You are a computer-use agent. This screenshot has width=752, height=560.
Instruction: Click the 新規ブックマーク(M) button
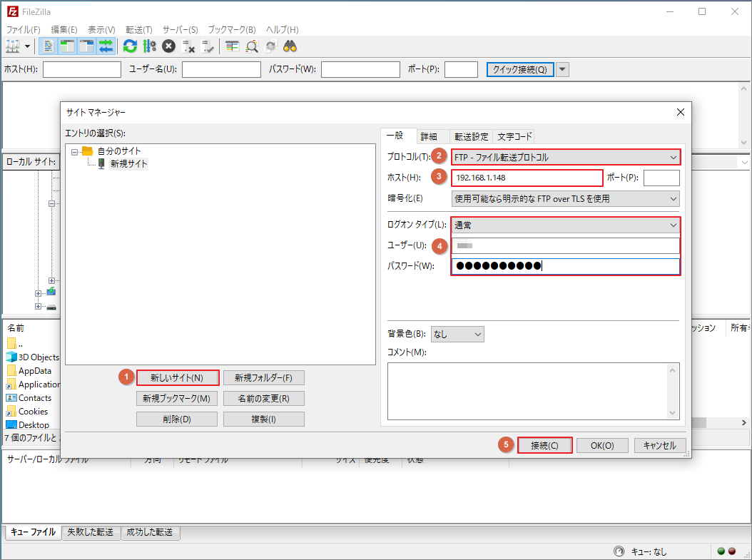click(177, 399)
